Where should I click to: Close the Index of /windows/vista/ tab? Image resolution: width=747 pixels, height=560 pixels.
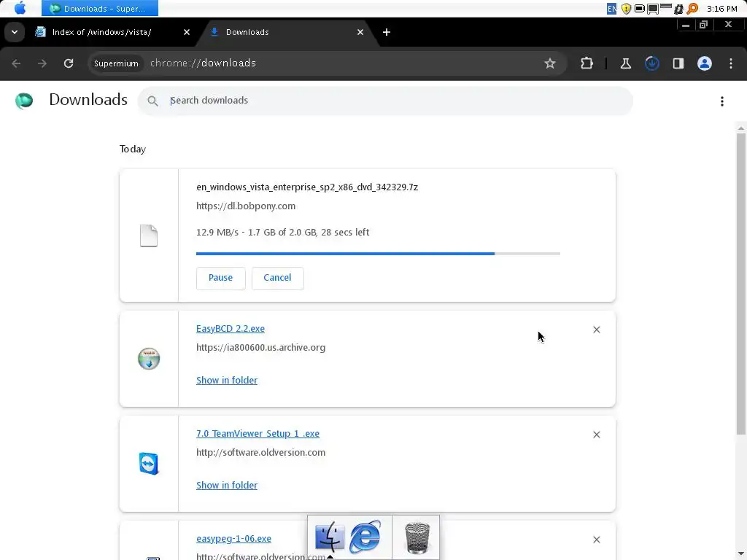point(187,32)
